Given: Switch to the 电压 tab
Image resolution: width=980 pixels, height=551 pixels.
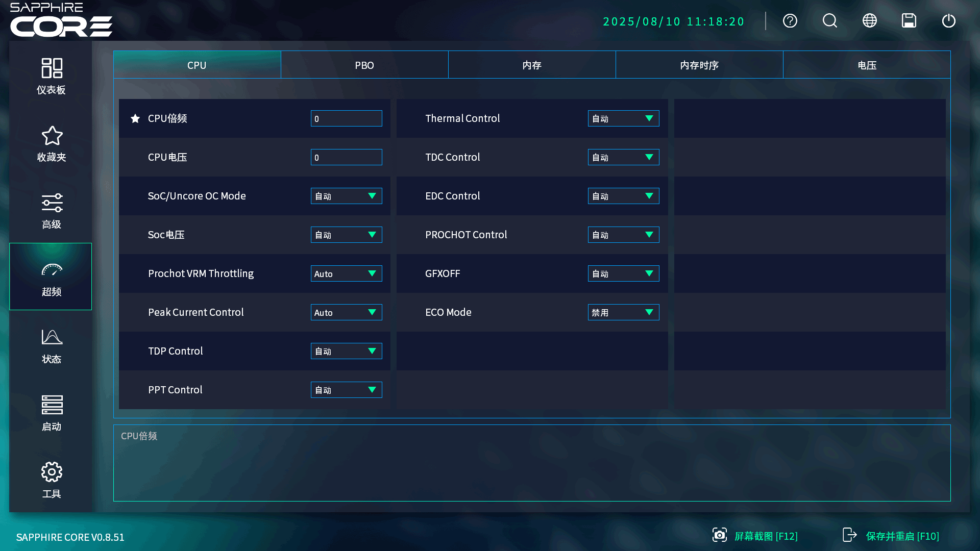Looking at the screenshot, I should (867, 65).
